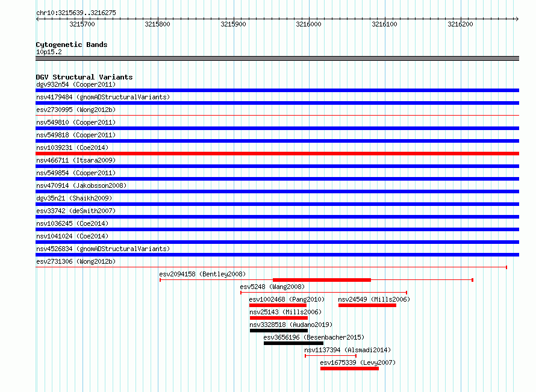Select the blue dgv932n54 variant bar
This screenshot has height=392, width=536.
pos(277,90)
